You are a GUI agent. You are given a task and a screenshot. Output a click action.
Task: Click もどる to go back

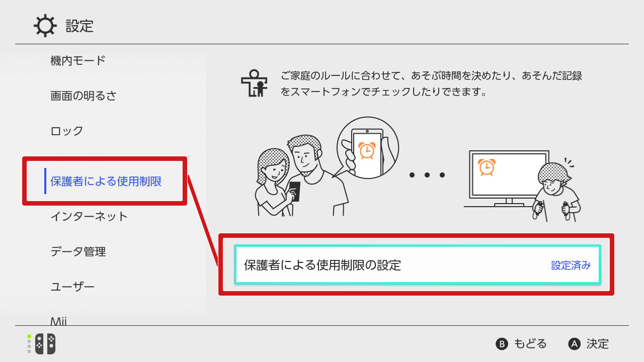click(530, 344)
